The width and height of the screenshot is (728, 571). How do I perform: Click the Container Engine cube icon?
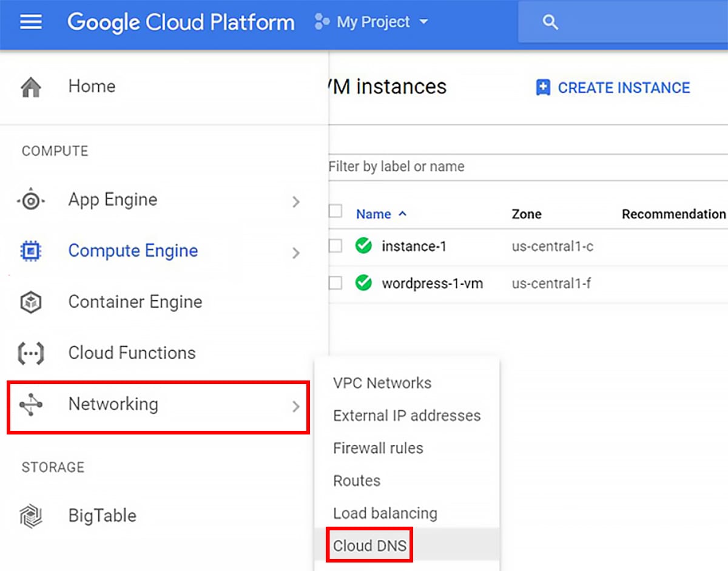click(31, 302)
